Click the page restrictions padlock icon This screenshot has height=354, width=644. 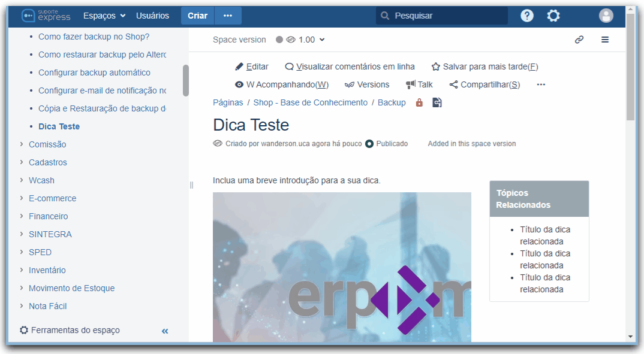[419, 102]
